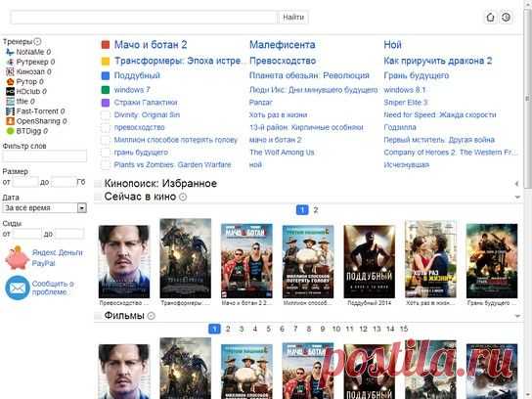Click the Рутор tracker icon
Viewport: 532px width, 399px height.
10,81
